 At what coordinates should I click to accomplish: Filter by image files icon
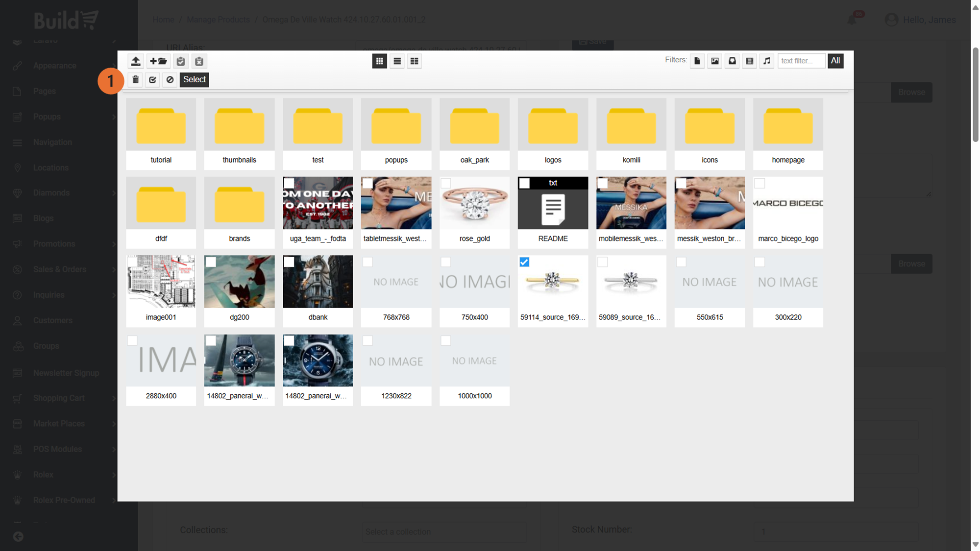(x=715, y=61)
